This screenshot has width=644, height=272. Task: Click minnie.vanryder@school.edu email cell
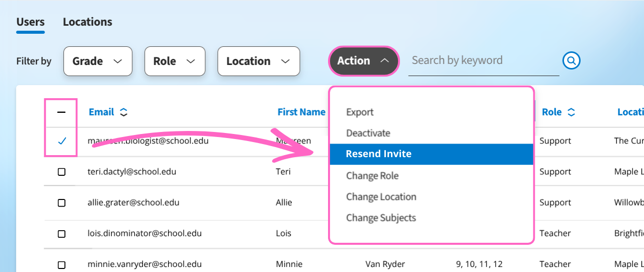click(144, 264)
